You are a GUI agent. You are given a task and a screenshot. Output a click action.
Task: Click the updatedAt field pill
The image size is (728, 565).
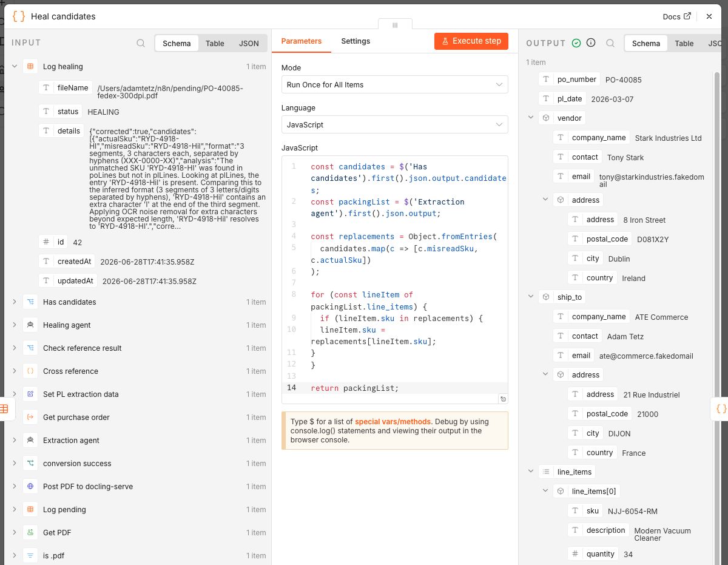pyautogui.click(x=69, y=281)
